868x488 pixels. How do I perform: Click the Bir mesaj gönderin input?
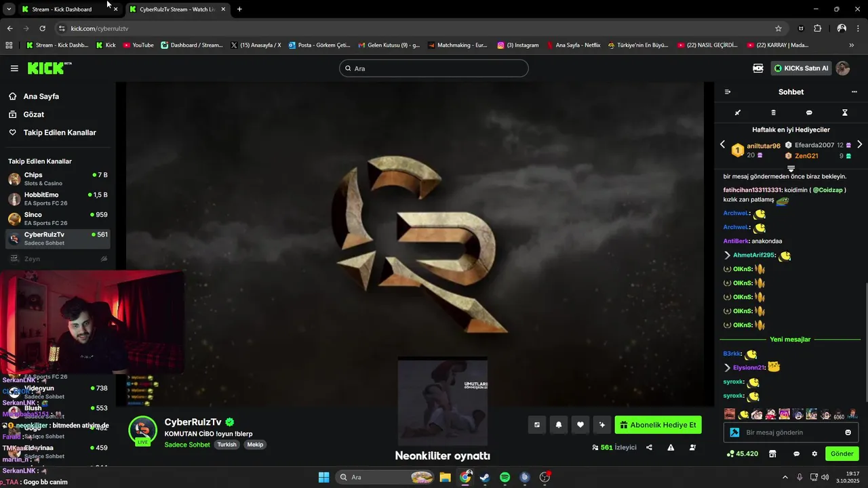pos(790,432)
